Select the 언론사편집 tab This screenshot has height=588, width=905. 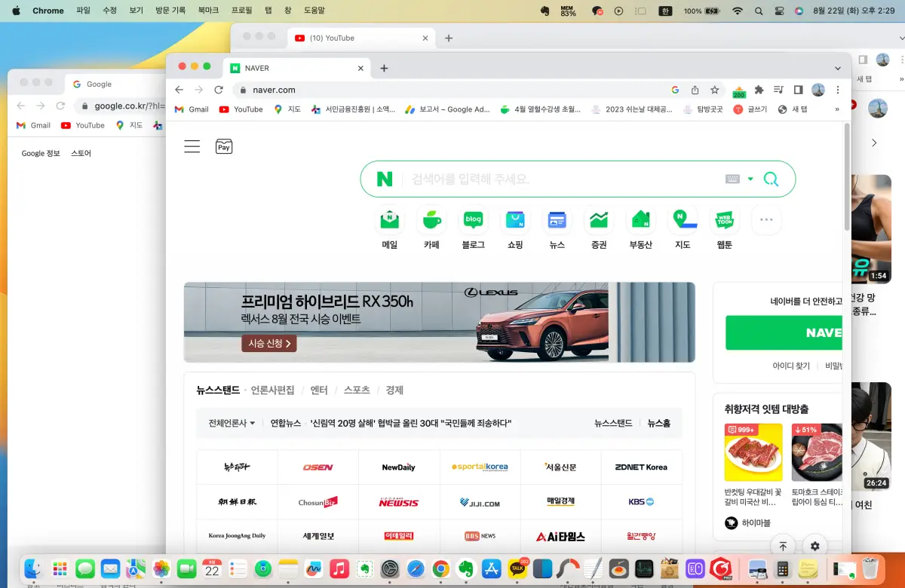(x=272, y=390)
